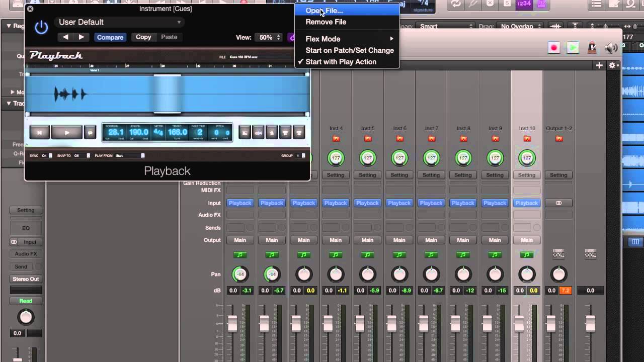Click the Fade Time 2 value

point(199,132)
